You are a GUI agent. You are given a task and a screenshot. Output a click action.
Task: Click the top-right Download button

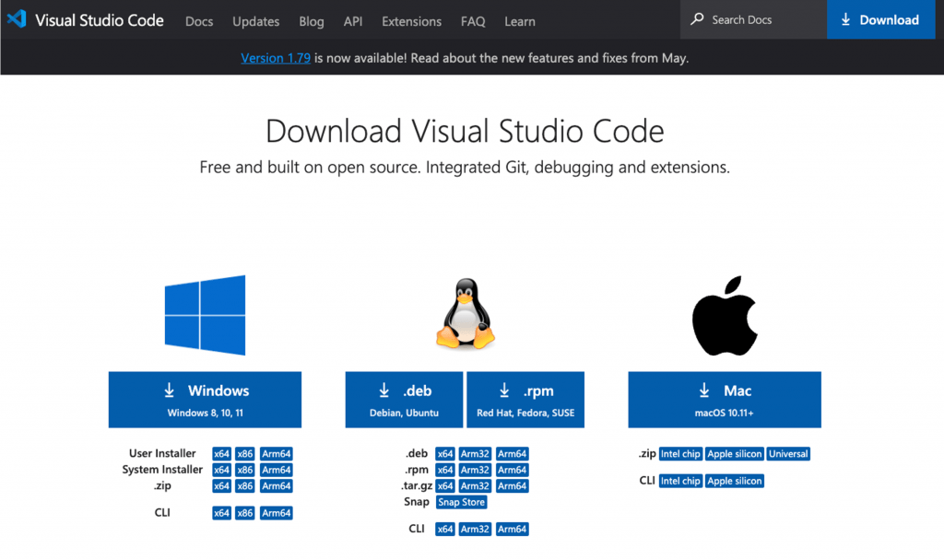click(x=880, y=19)
